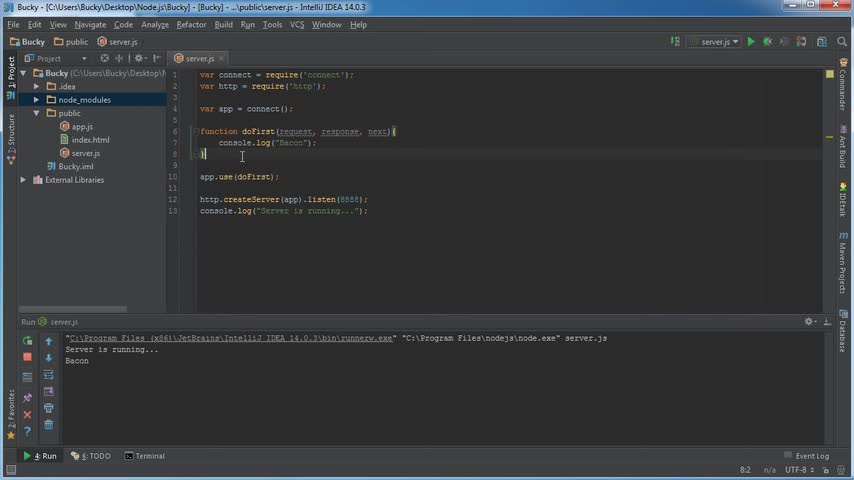Select index.html in project tree
854x480 pixels.
pos(84,140)
